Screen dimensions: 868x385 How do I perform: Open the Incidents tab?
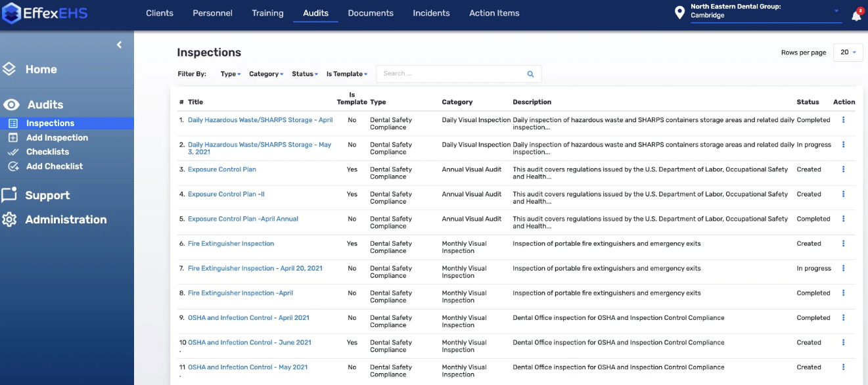(x=431, y=13)
